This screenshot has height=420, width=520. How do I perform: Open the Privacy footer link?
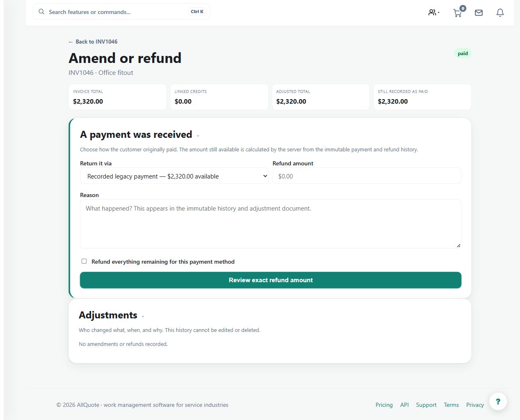475,405
